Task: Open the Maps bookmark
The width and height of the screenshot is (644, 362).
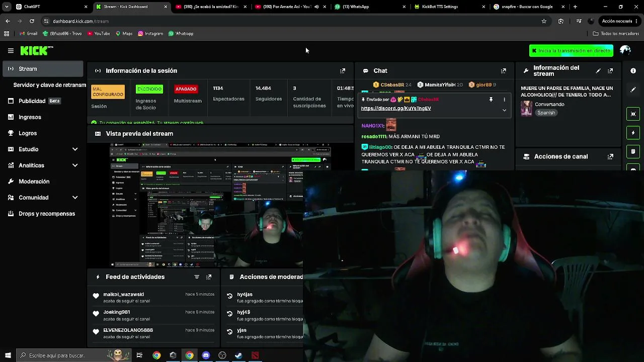Action: [x=124, y=34]
